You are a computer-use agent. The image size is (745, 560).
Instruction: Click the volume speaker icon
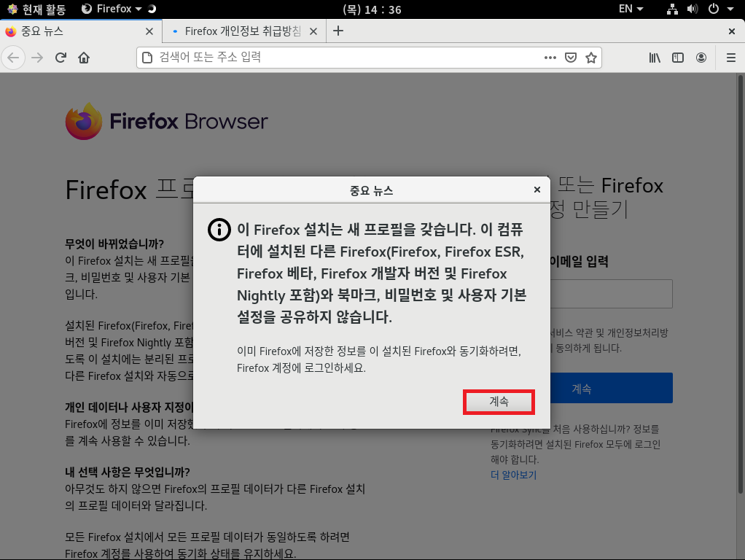(693, 9)
